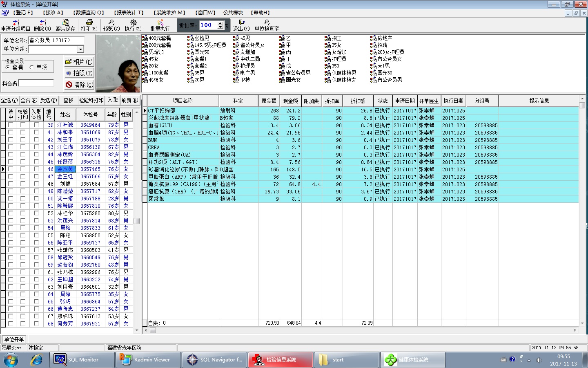Expand the 单位分组 dropdown
This screenshot has width=588, height=368.
(x=80, y=49)
